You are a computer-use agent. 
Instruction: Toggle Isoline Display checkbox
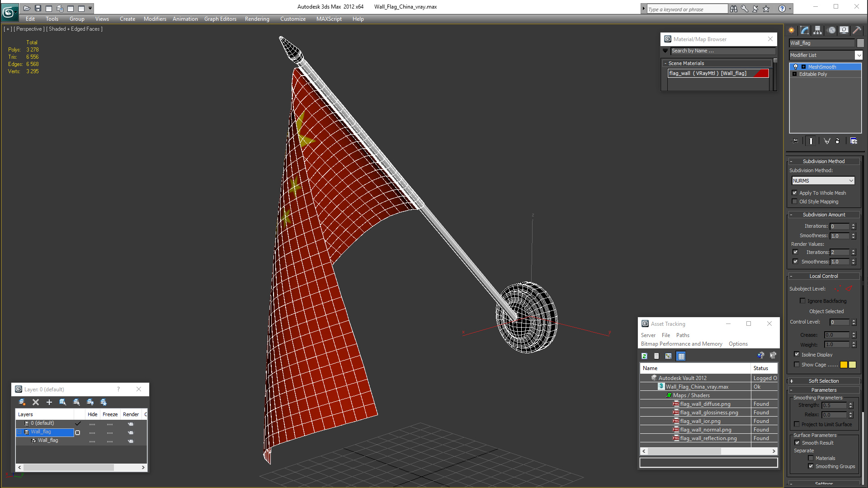click(x=797, y=355)
